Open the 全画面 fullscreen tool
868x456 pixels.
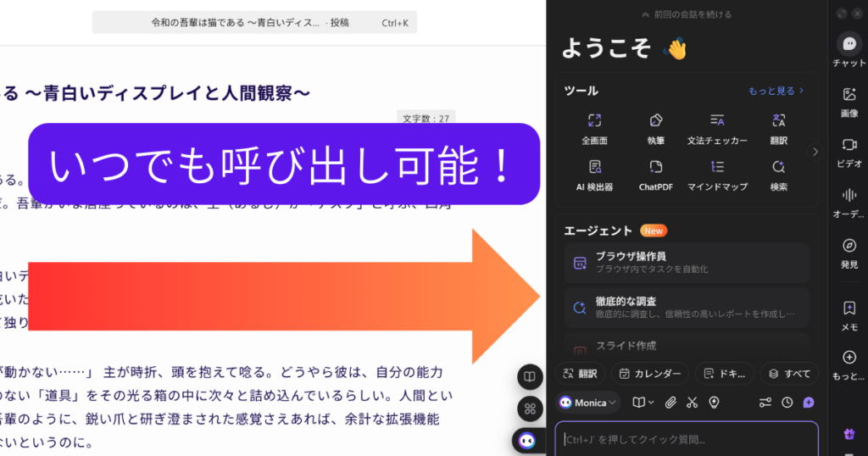tap(594, 129)
